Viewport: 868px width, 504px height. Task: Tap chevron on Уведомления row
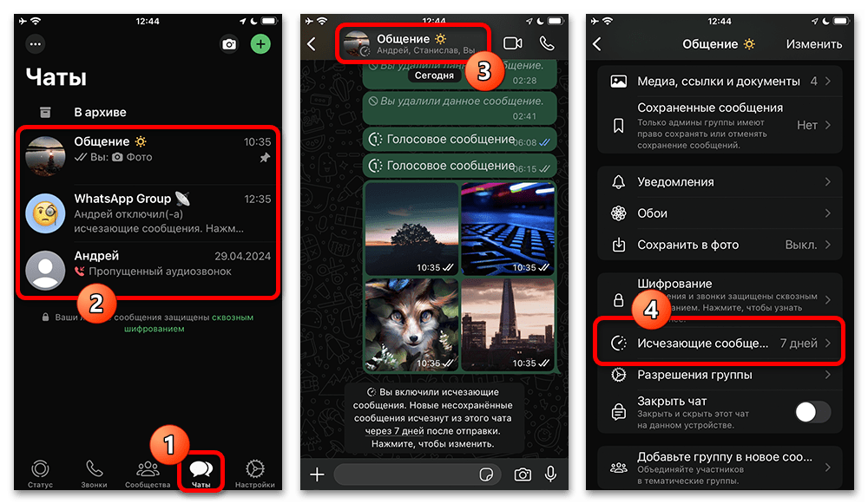[x=827, y=182]
